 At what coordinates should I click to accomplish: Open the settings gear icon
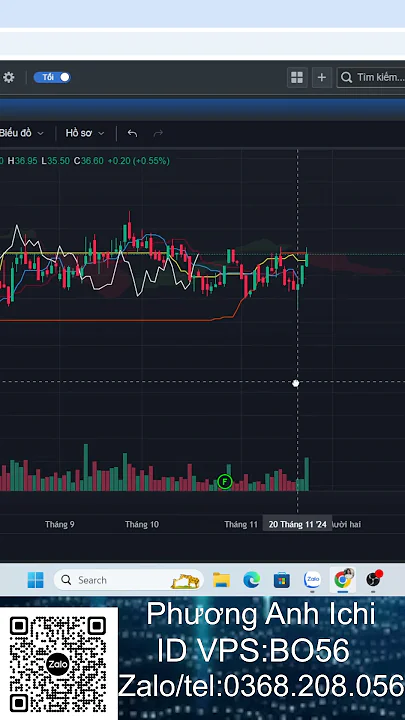click(x=8, y=77)
